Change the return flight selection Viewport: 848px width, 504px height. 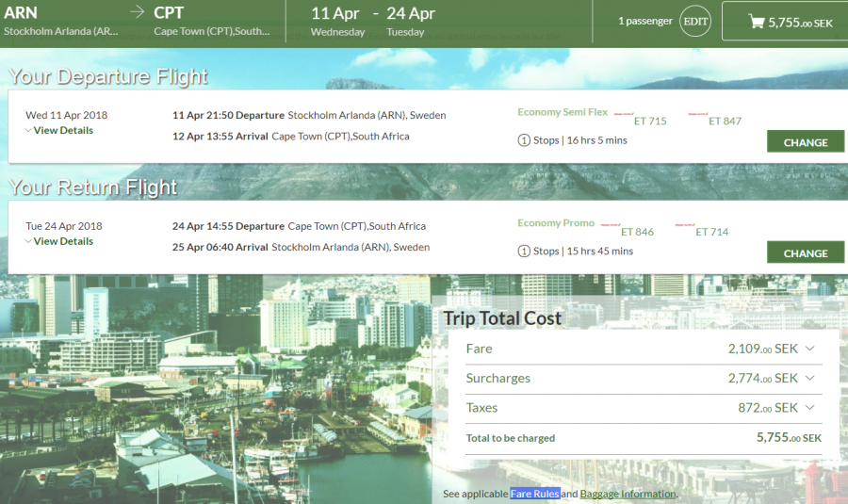click(x=805, y=252)
